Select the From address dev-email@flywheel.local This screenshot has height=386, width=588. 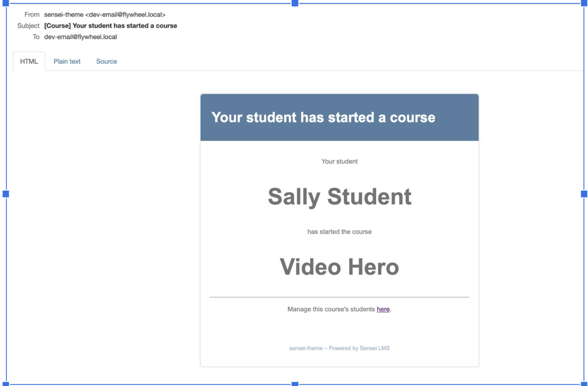click(x=126, y=15)
